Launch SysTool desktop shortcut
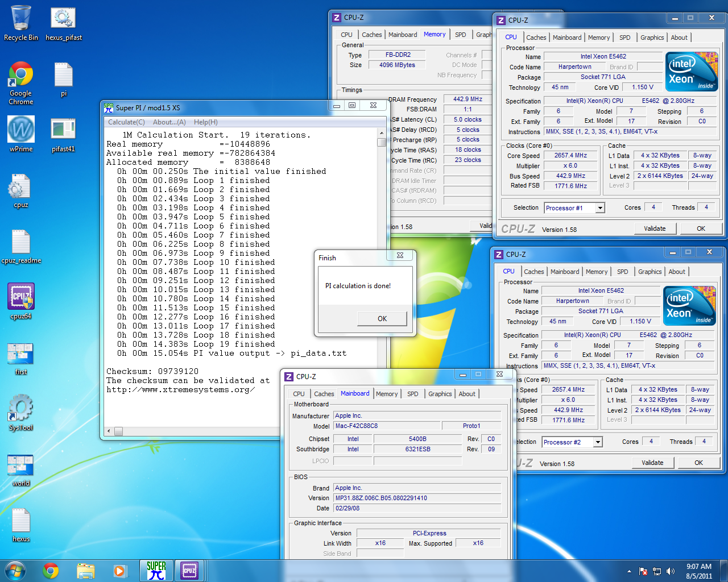The width and height of the screenshot is (728, 582). [21, 413]
